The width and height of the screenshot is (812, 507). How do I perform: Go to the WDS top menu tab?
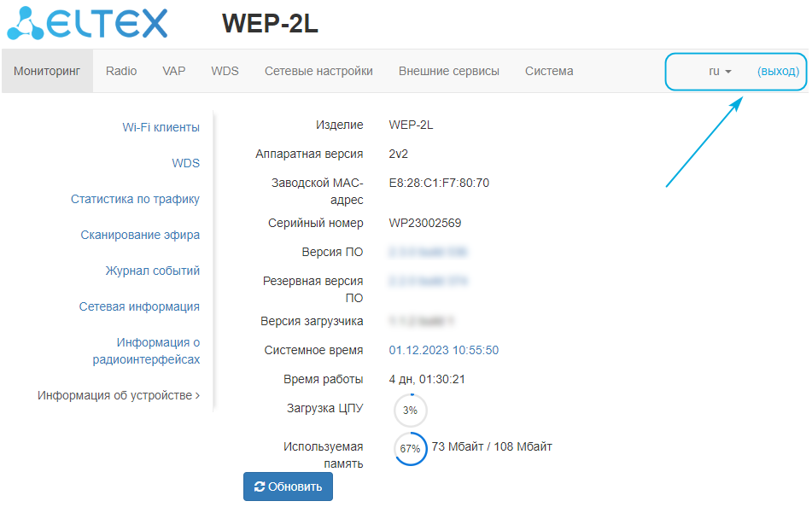(225, 71)
